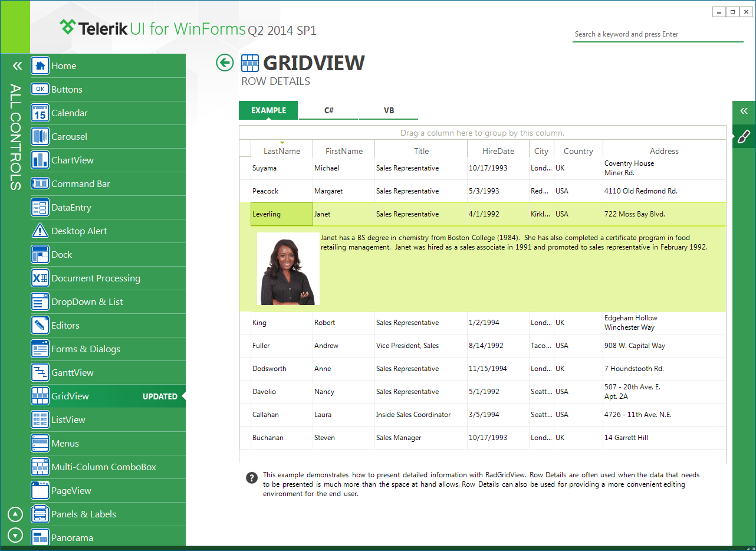
Task: Select the 14 Garrett Hill address cell
Action: (x=664, y=438)
